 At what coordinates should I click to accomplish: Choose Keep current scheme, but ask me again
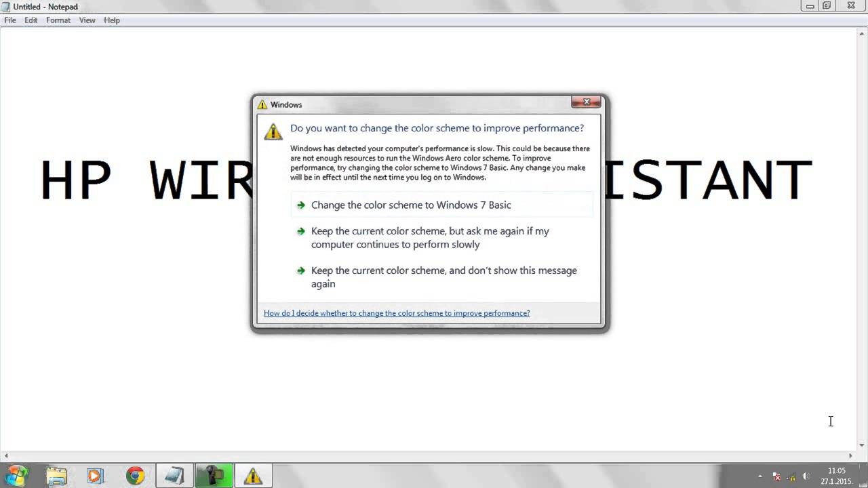click(x=442, y=238)
